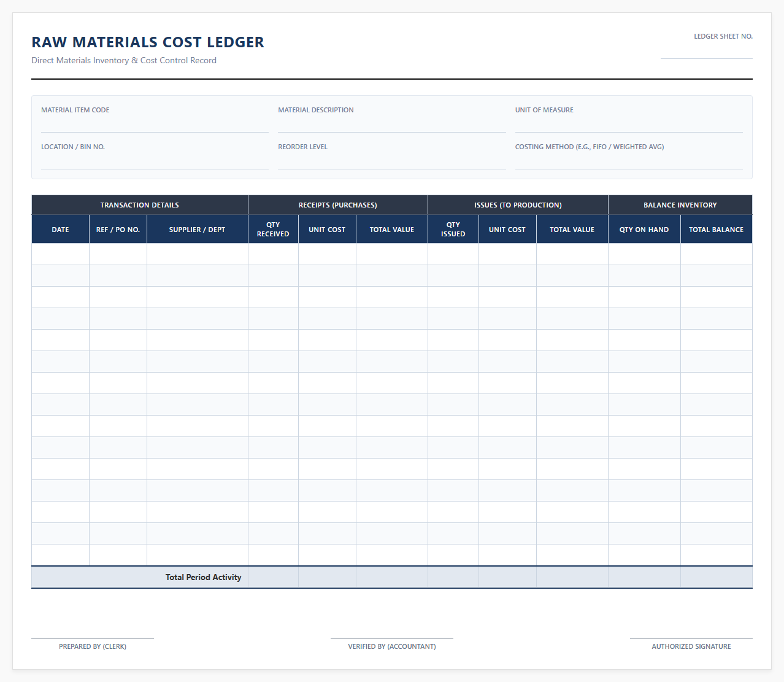Select the Location / Bin No. field line
The height and width of the screenshot is (682, 784).
(x=155, y=162)
